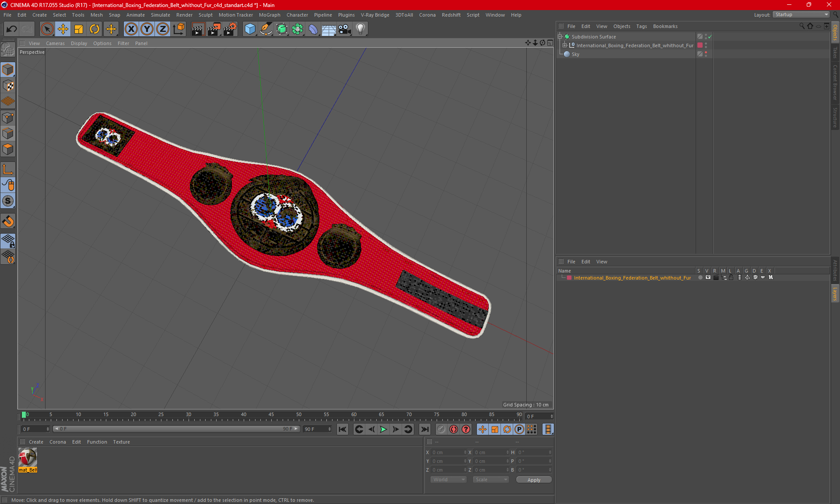Image resolution: width=840 pixels, height=504 pixels.
Task: Open the Array/MoGraph flower icon
Action: click(297, 29)
